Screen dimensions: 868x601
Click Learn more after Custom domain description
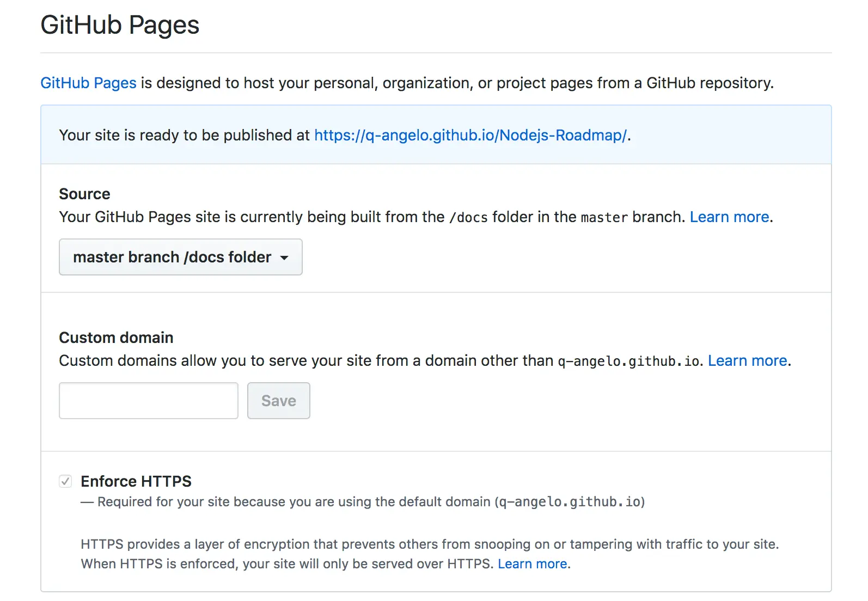click(747, 360)
